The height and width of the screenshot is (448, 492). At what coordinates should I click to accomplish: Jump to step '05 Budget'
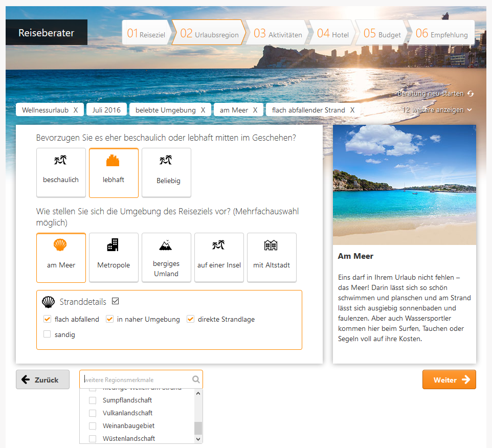click(382, 33)
